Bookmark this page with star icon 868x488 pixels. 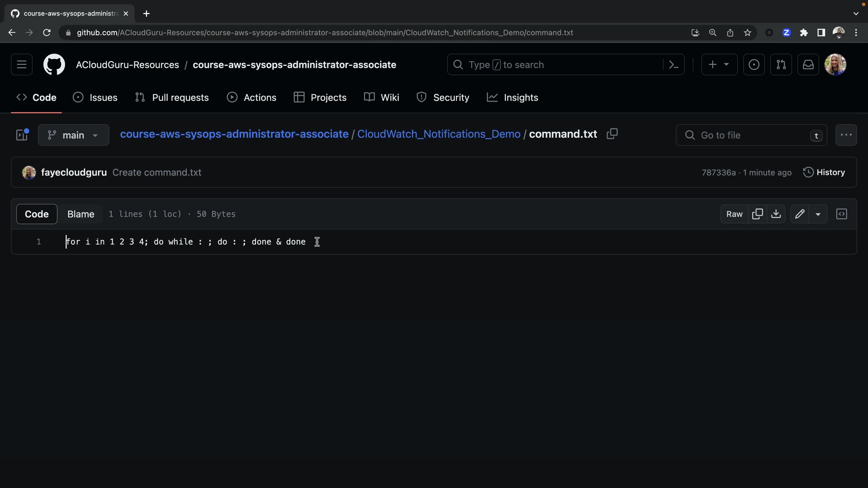click(747, 33)
